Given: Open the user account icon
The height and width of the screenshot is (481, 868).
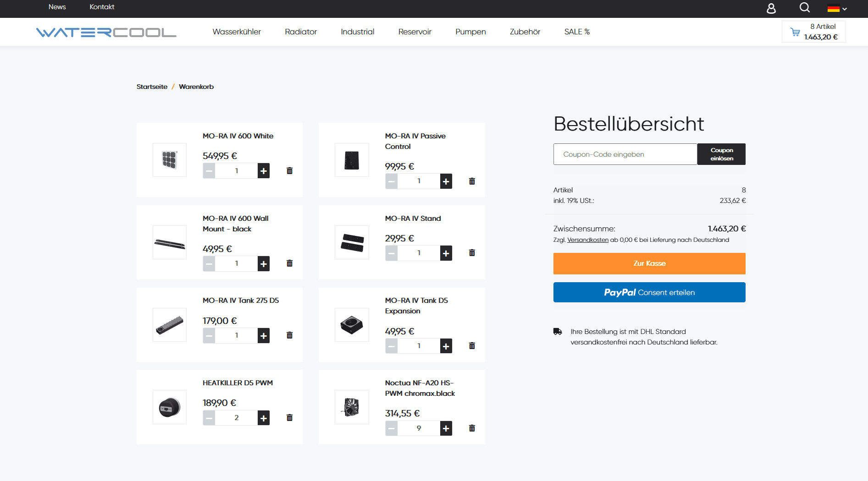Looking at the screenshot, I should point(771,8).
